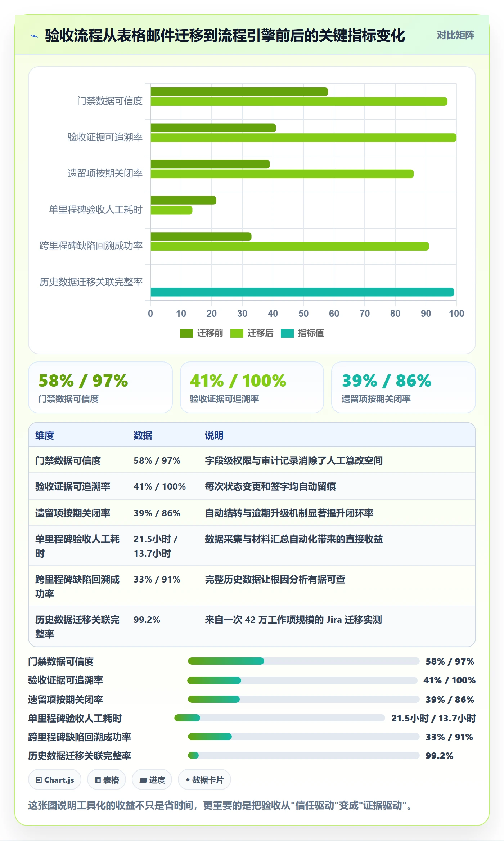
Task: Click the footer summary sentence
Action: pos(220,805)
